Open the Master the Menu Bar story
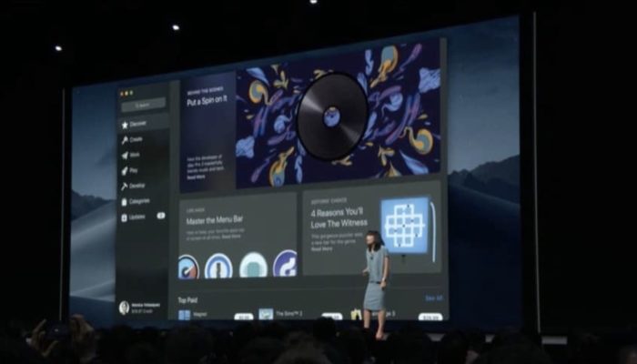 click(215, 220)
